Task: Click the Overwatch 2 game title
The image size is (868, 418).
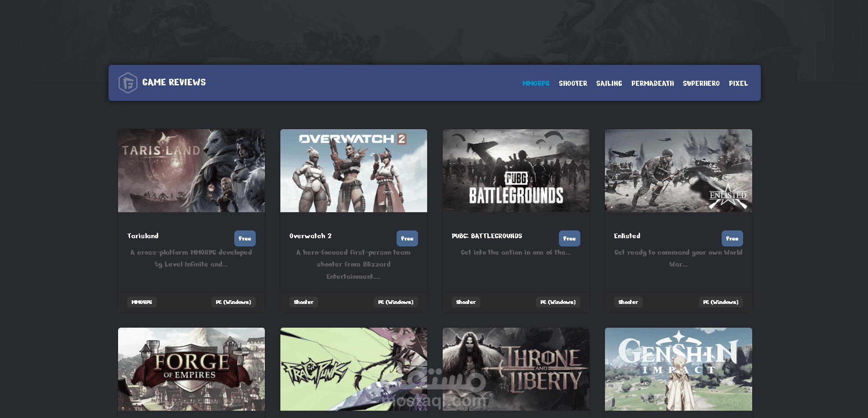Action: click(x=310, y=236)
